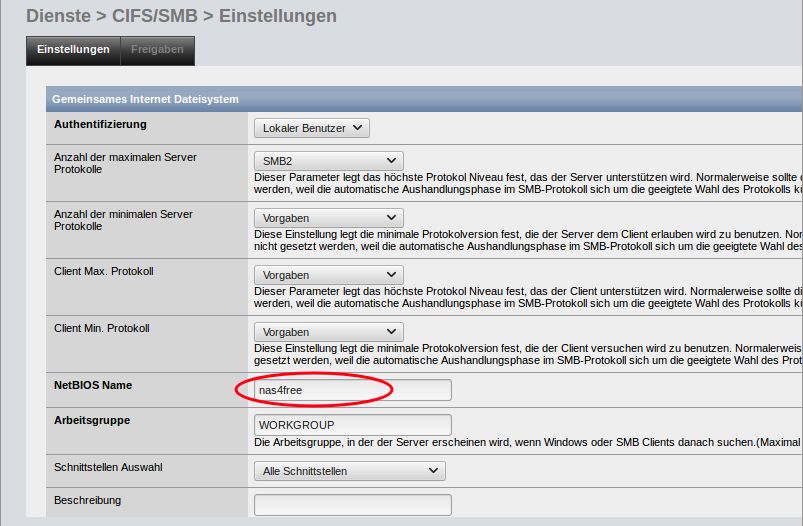This screenshot has height=526, width=803.
Task: Expand the maximum server protocol SMB2 dropdown
Action: click(328, 161)
